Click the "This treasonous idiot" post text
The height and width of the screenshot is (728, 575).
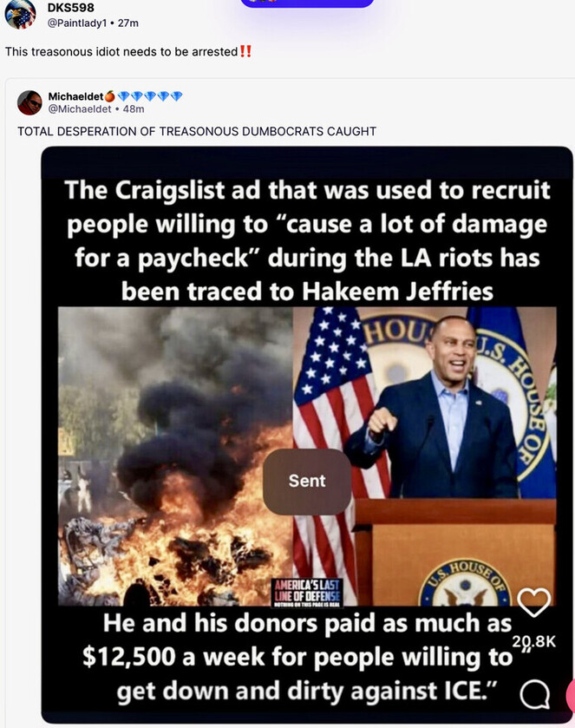[x=121, y=51]
